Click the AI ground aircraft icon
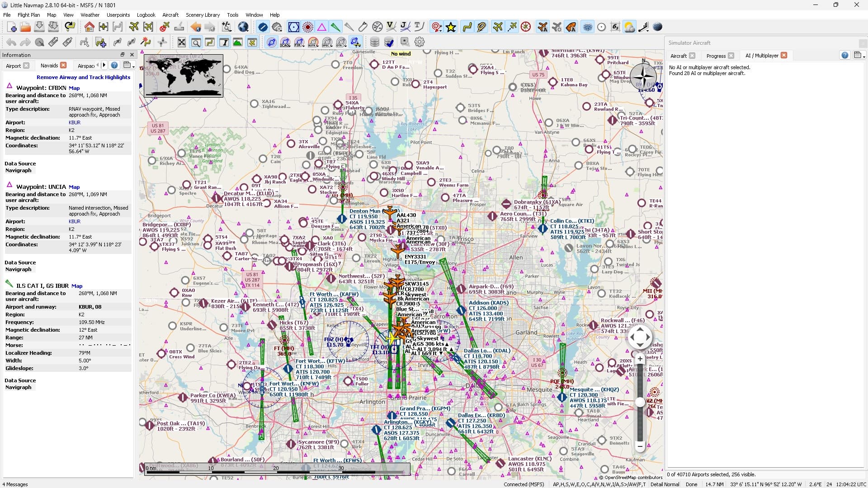Screen dimensions: 868x488 tap(557, 27)
